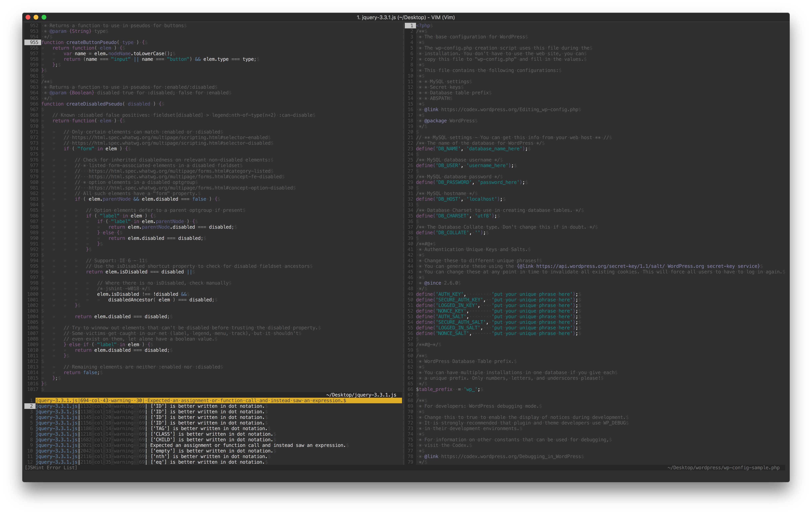Screen dimensions: 812x514
Task: Click the ~/Desktop/jquery-3.3.1.js status line
Action: (361, 395)
